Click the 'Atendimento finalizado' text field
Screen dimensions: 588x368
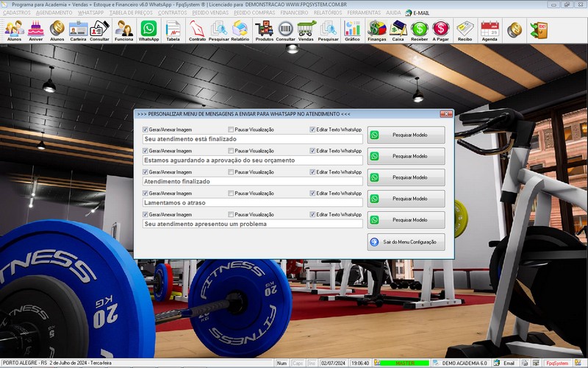252,181
